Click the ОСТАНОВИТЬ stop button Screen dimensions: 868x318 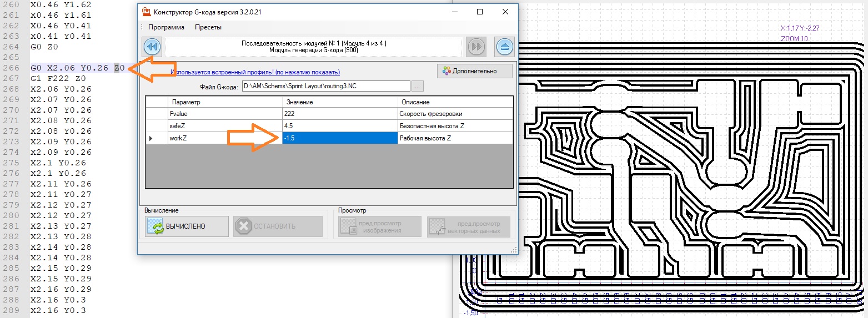(x=278, y=226)
